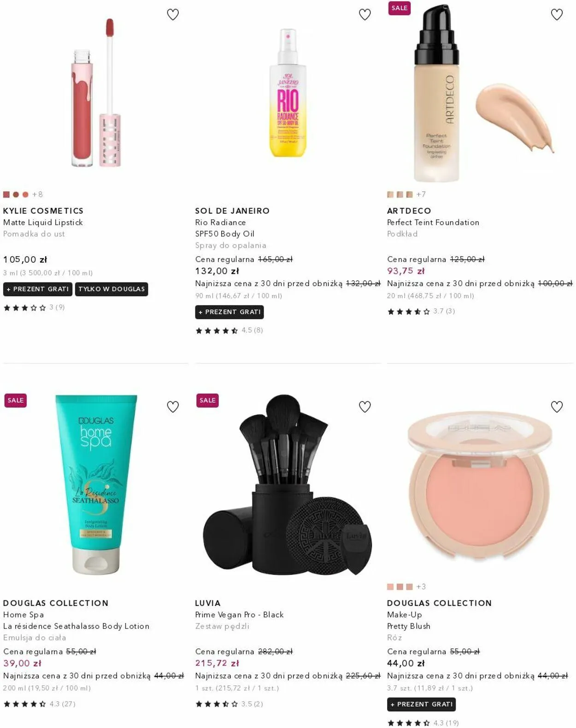The width and height of the screenshot is (576, 728).
Task: Expand +8 more shades for Kylie lipstick
Action: 37,194
